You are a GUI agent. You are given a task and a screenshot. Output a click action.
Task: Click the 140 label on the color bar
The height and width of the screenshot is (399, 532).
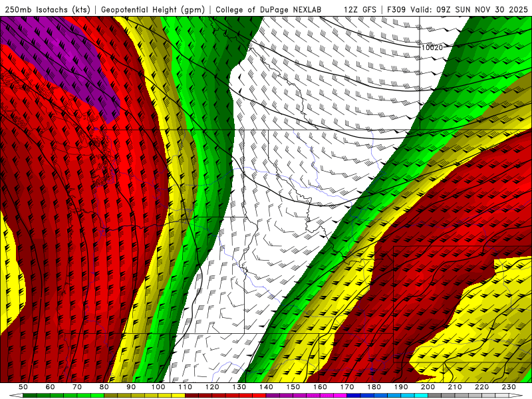pyautogui.click(x=267, y=387)
